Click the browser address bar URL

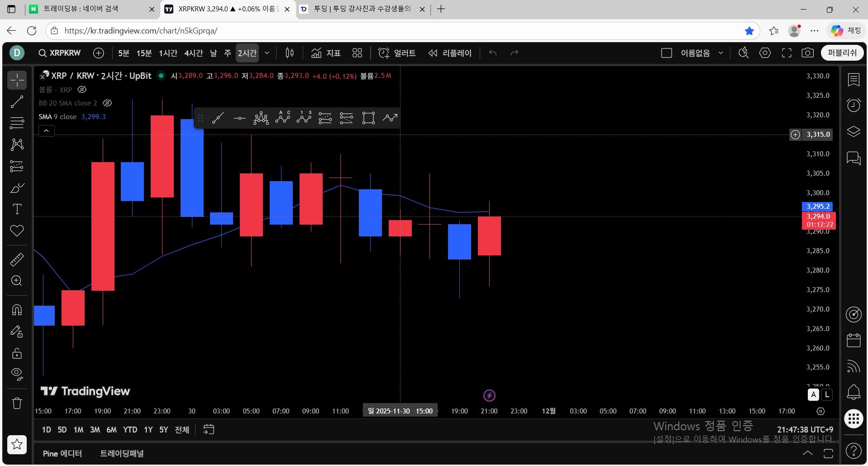pyautogui.click(x=141, y=31)
